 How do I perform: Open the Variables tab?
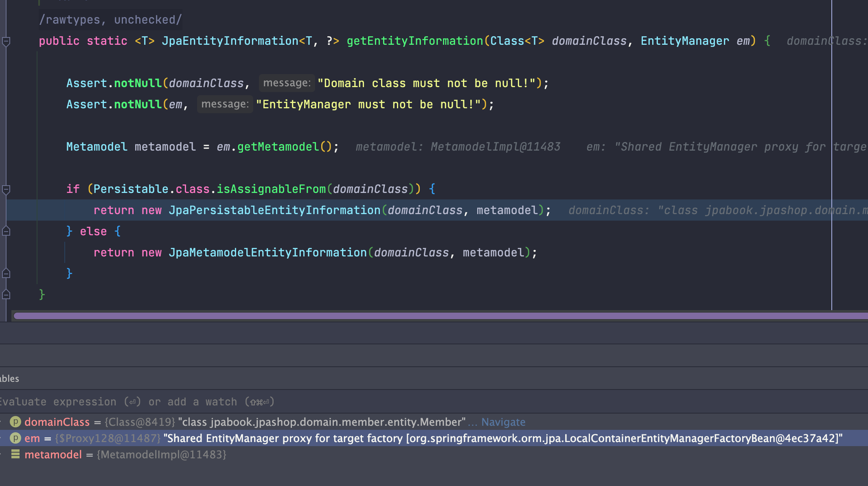tap(10, 379)
